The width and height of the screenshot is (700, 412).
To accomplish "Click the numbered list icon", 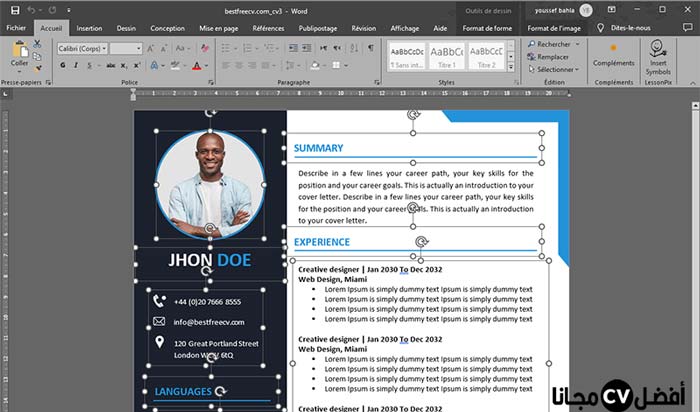I will point(247,48).
